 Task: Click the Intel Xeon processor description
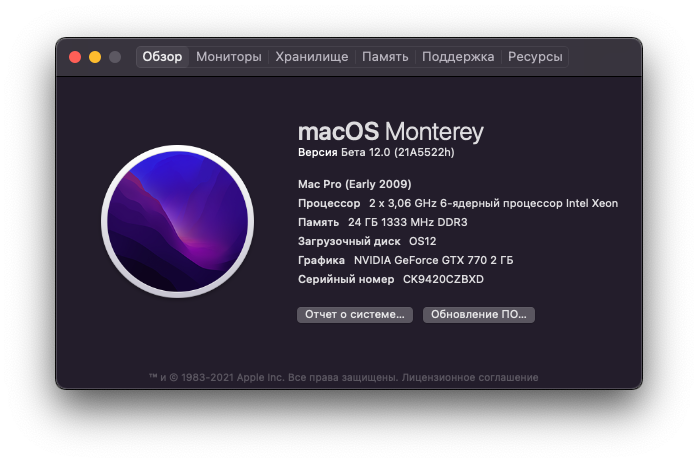pyautogui.click(x=493, y=203)
